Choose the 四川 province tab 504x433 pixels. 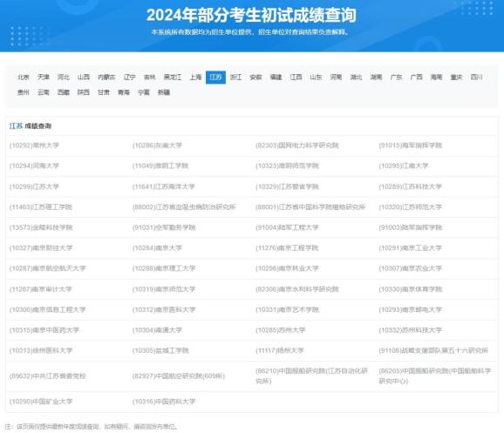[476, 77]
